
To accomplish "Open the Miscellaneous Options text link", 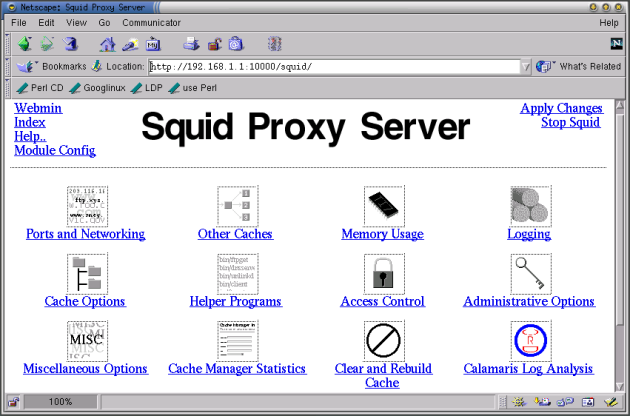I will 86,369.
